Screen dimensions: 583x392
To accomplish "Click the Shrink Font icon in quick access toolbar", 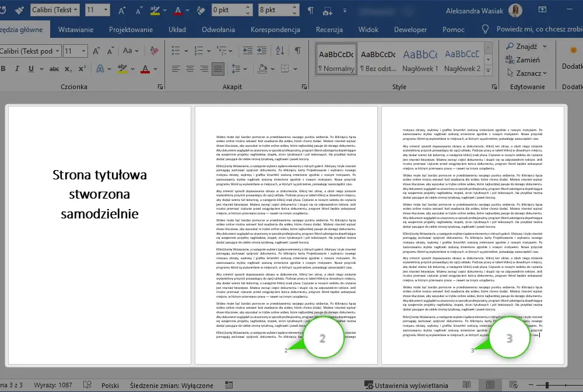I will pyautogui.click(x=139, y=11).
